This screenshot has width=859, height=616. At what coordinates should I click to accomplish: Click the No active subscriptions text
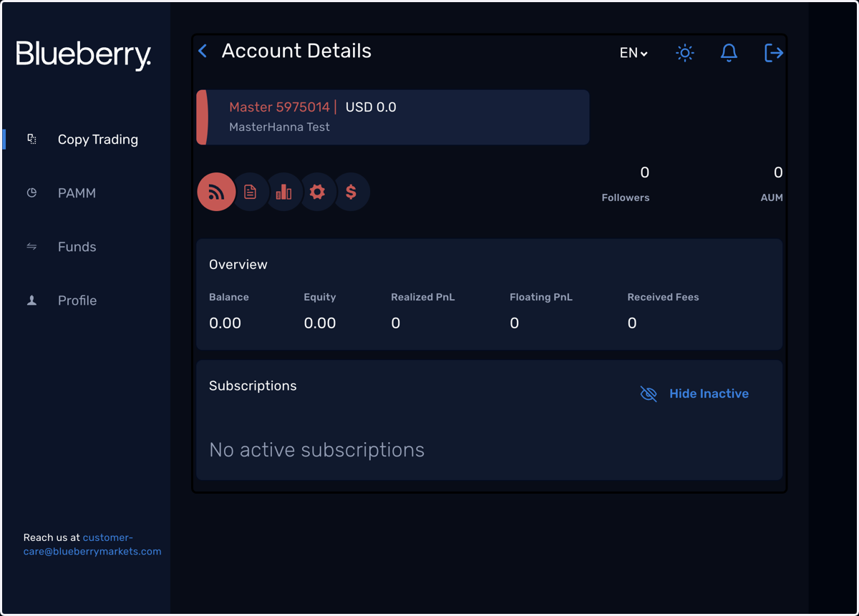(316, 450)
